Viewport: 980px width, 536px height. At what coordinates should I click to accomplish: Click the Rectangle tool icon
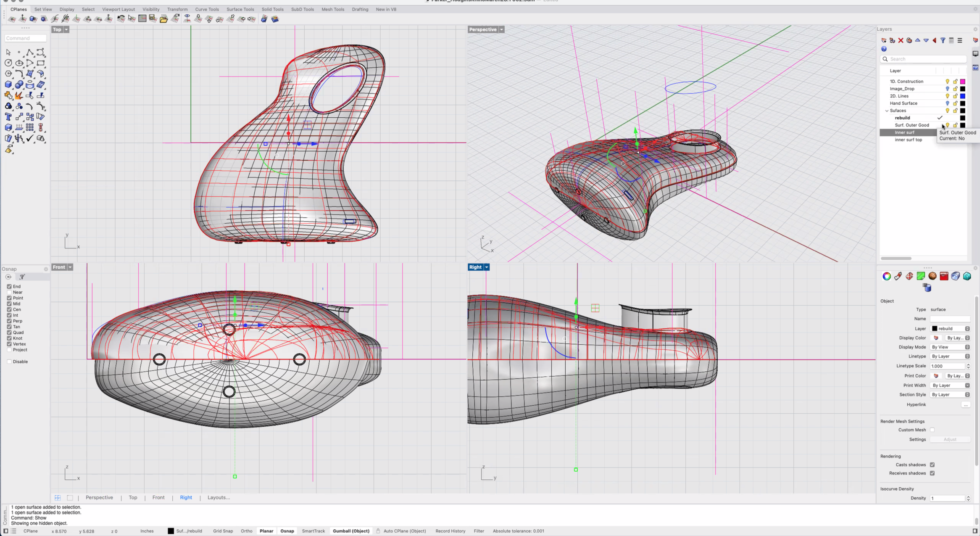coord(41,63)
